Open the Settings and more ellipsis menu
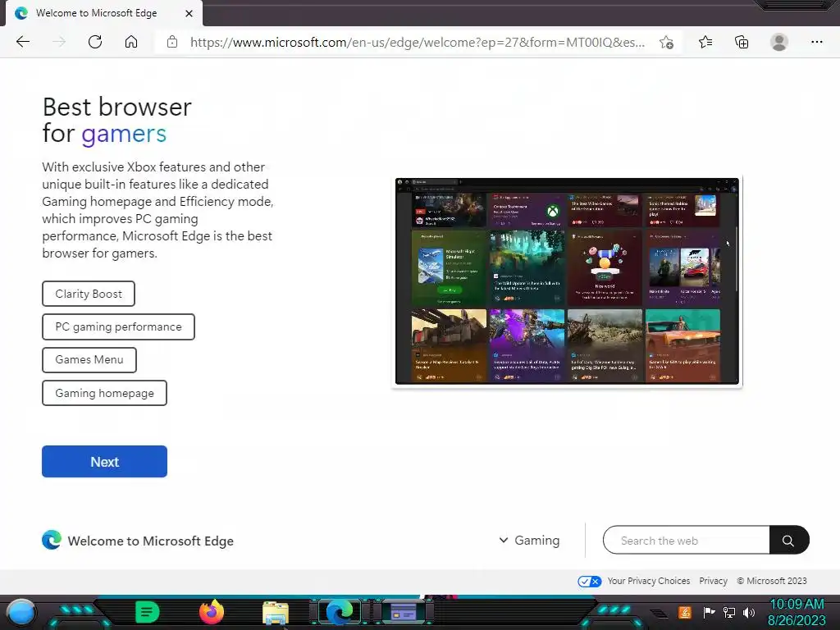 pos(816,42)
